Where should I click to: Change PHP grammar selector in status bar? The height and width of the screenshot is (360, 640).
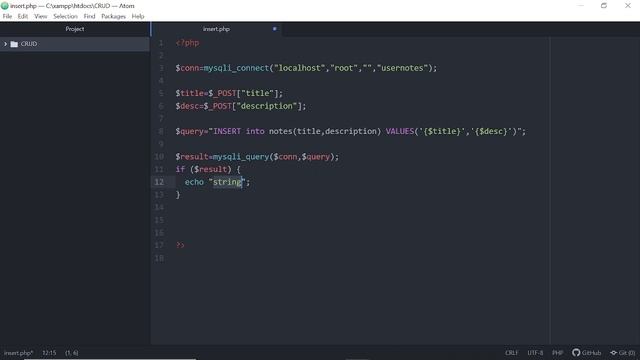tap(558, 353)
